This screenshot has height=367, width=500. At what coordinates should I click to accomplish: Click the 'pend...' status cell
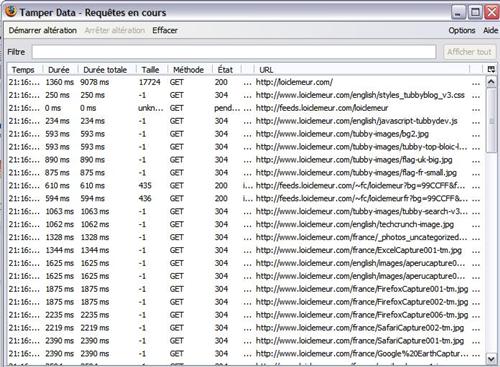tap(227, 108)
